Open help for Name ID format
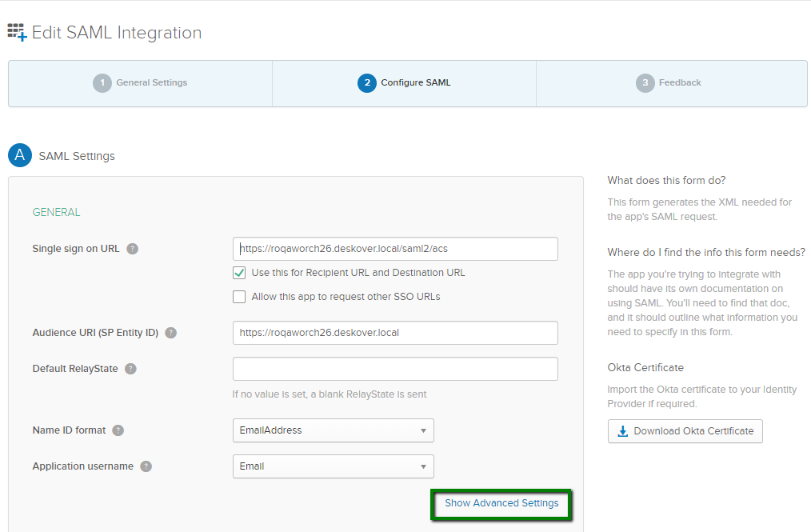811x532 pixels. (118, 430)
